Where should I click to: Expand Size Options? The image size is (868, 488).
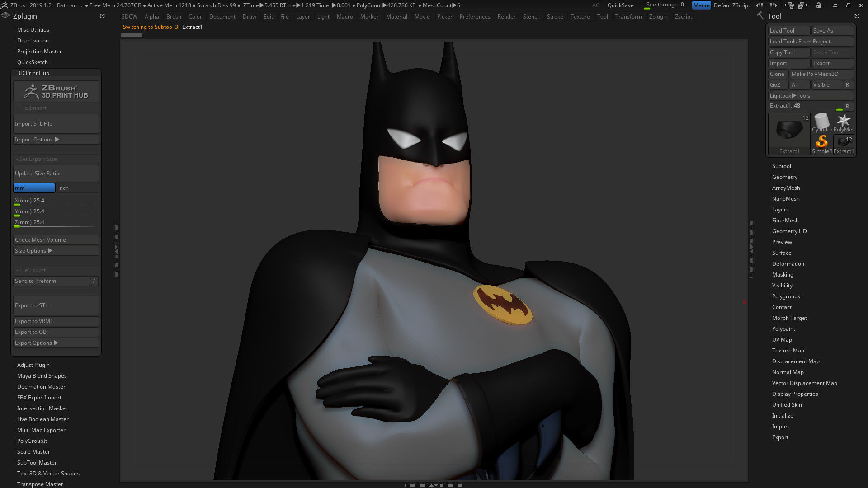56,251
